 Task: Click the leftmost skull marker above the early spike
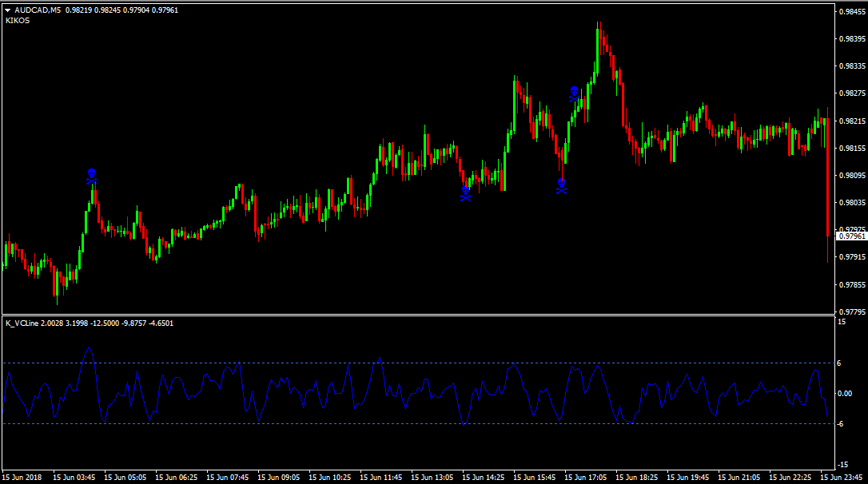[x=91, y=177]
